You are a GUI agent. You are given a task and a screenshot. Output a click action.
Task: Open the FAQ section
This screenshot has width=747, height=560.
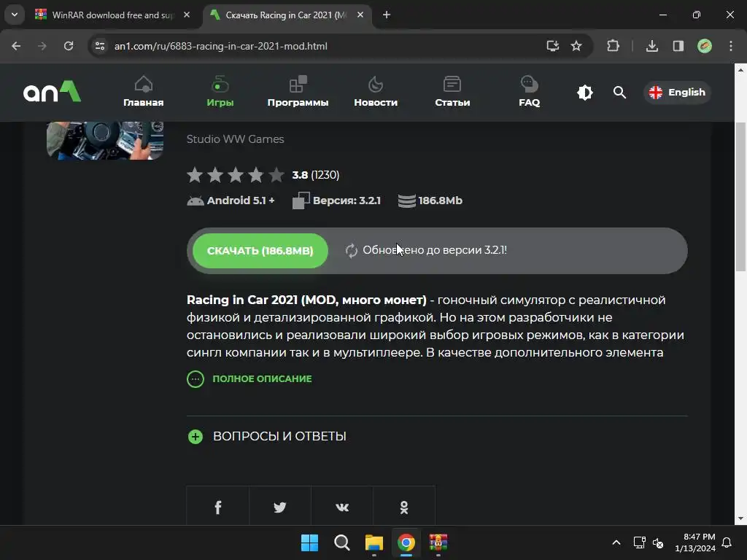pos(530,92)
